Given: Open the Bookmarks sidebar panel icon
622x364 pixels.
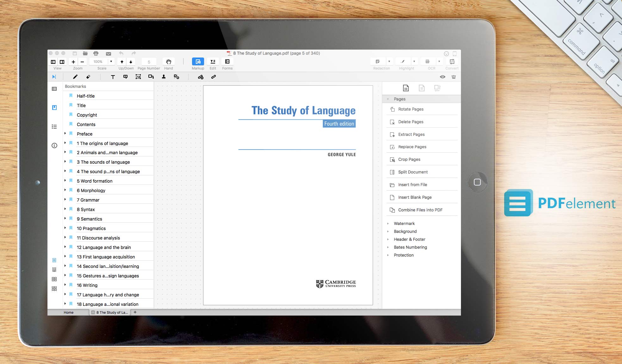Looking at the screenshot, I should (54, 108).
